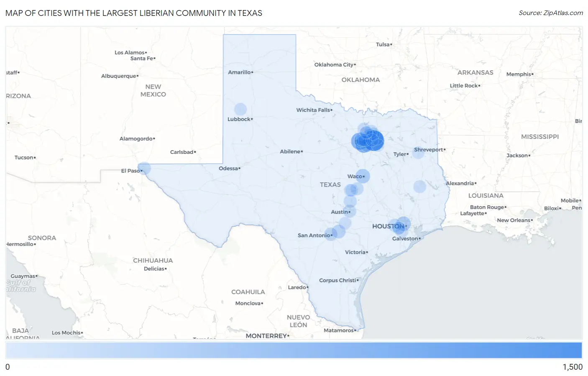Click the Austin label
588x376 pixels.
click(340, 212)
